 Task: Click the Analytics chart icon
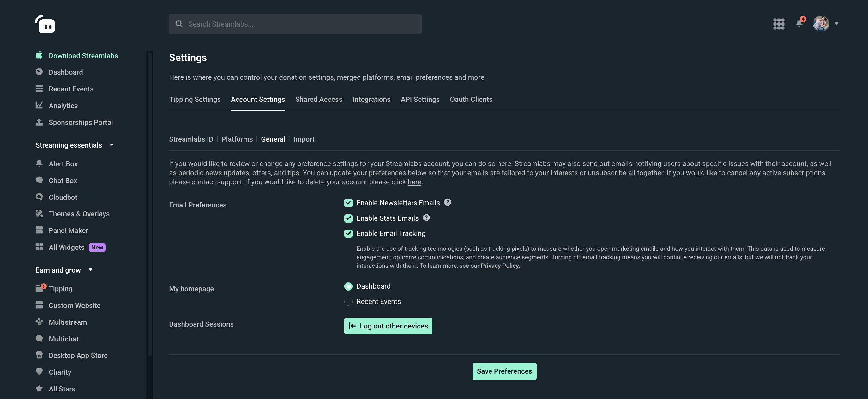click(x=39, y=105)
